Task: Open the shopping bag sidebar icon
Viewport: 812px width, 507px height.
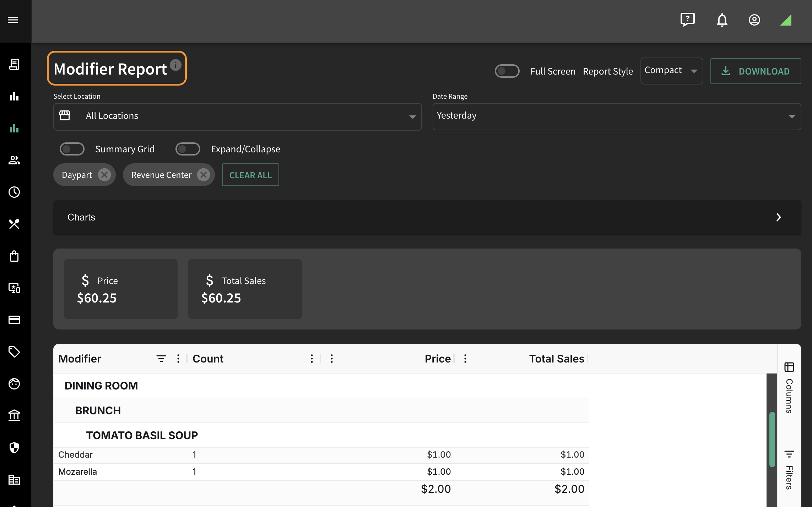Action: (x=14, y=256)
